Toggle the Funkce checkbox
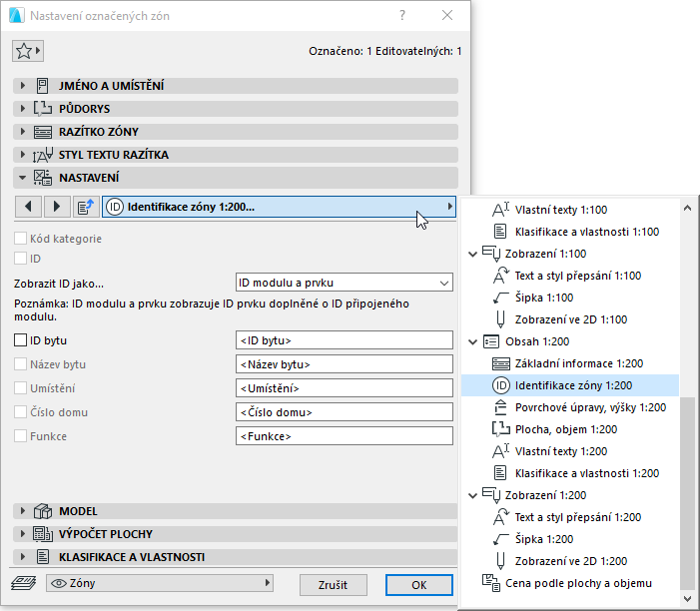The height and width of the screenshot is (611, 700). (20, 436)
